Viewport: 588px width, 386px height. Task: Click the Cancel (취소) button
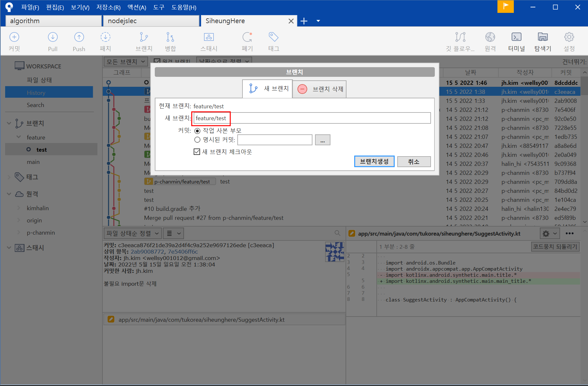pyautogui.click(x=414, y=162)
